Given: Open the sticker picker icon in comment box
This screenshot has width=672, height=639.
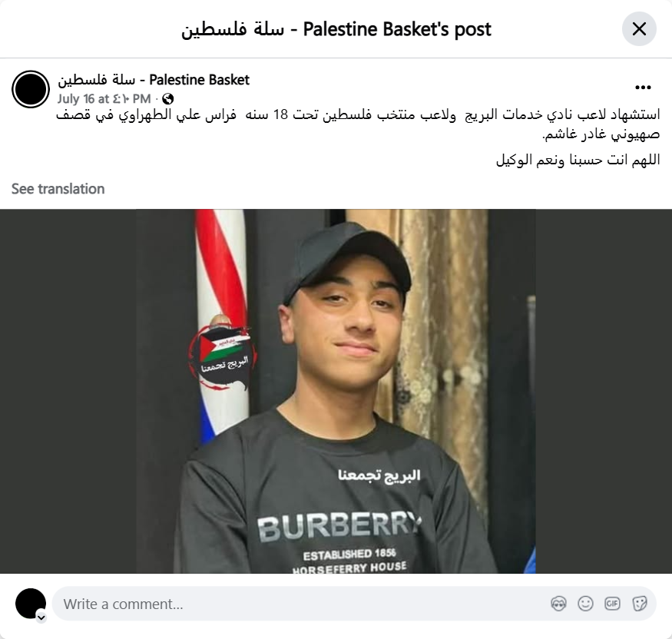Looking at the screenshot, I should pos(639,604).
